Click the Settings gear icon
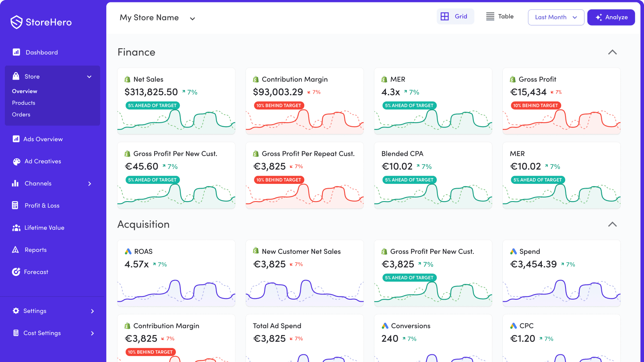This screenshot has height=362, width=644. 16,311
